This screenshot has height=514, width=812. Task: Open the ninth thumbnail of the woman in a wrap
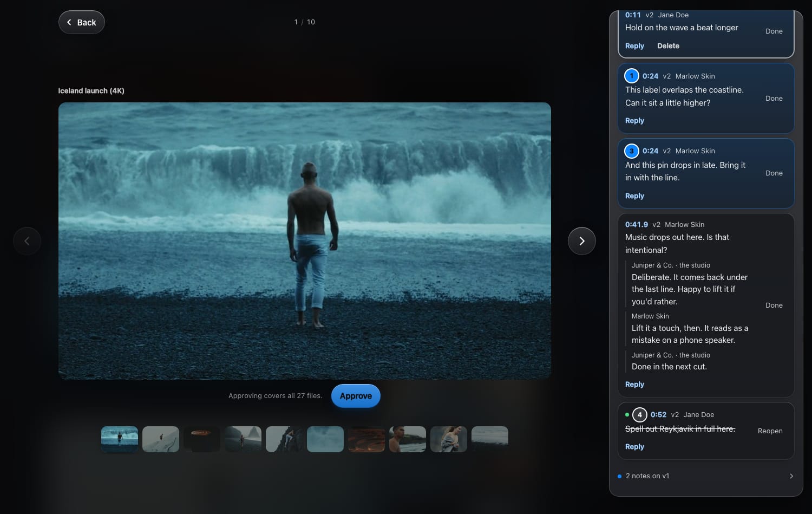click(449, 439)
